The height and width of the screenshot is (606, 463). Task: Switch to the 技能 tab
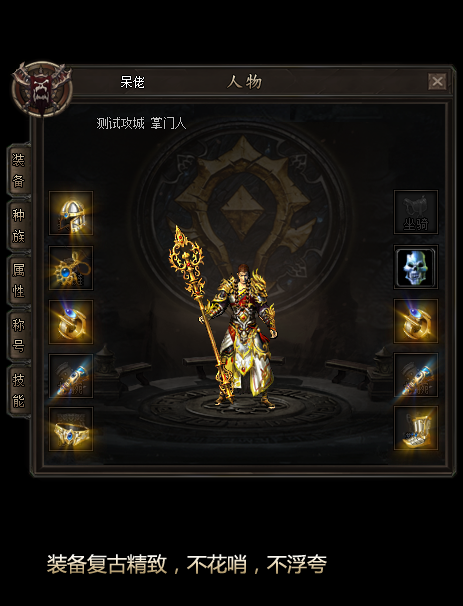coord(19,390)
